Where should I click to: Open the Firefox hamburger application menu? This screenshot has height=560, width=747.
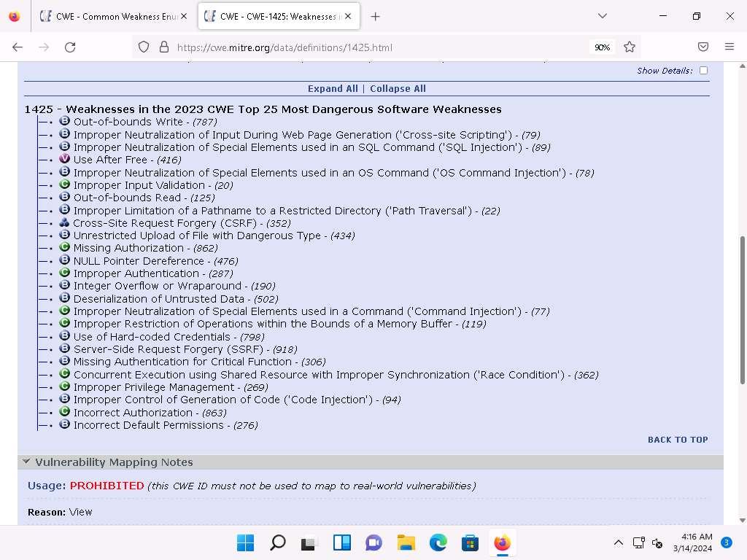(729, 47)
